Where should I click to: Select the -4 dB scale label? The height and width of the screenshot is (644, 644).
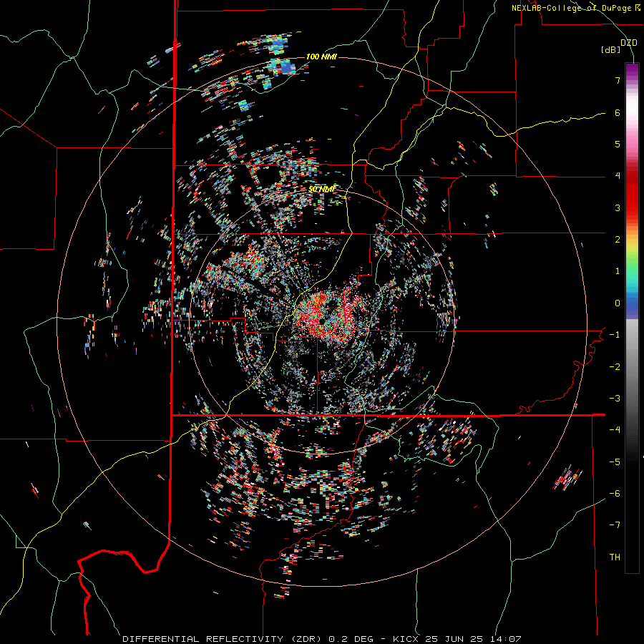coord(615,430)
